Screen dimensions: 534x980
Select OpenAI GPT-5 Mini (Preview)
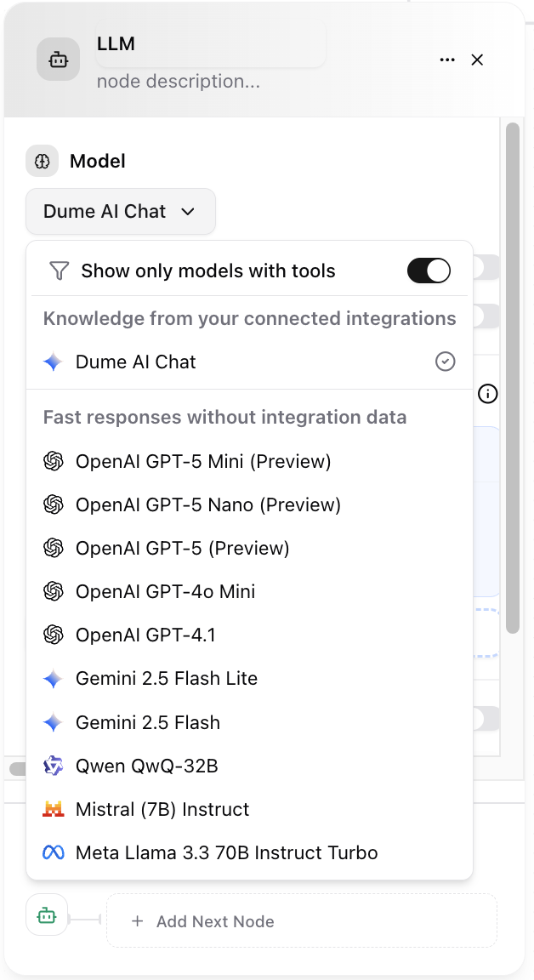[x=204, y=460]
